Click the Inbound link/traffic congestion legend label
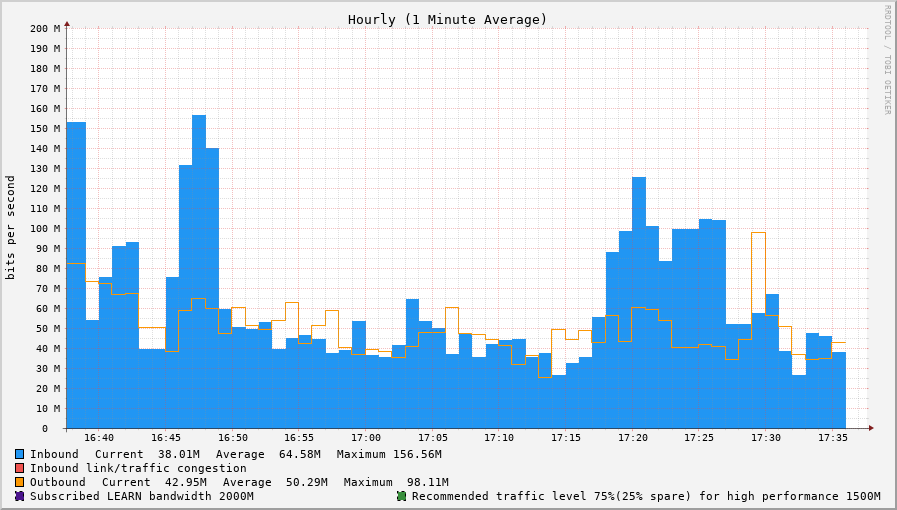The image size is (897, 510). (x=138, y=468)
